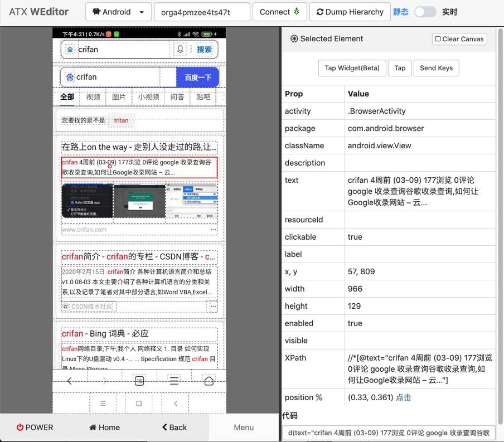Select the 小视频 tab

click(x=148, y=97)
